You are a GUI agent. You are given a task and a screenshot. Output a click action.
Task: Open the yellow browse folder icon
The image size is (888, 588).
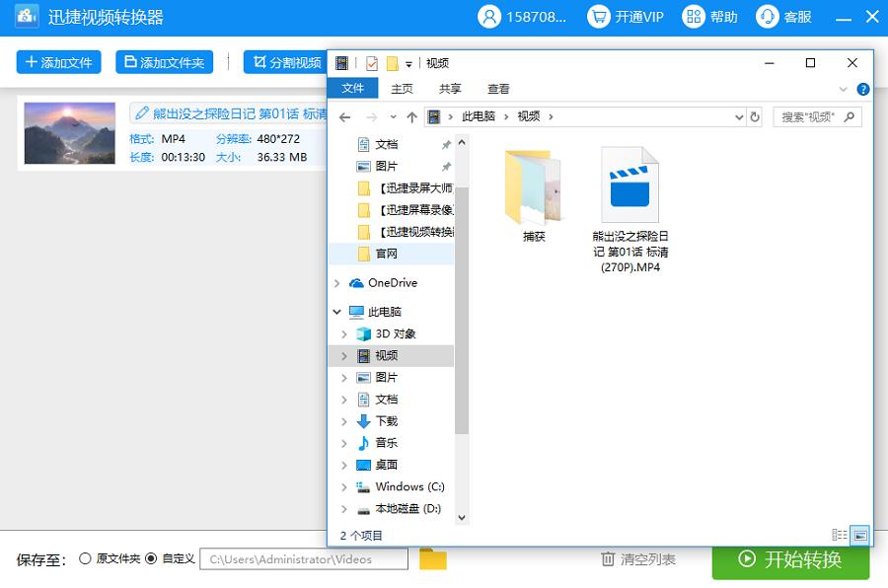[x=433, y=559]
